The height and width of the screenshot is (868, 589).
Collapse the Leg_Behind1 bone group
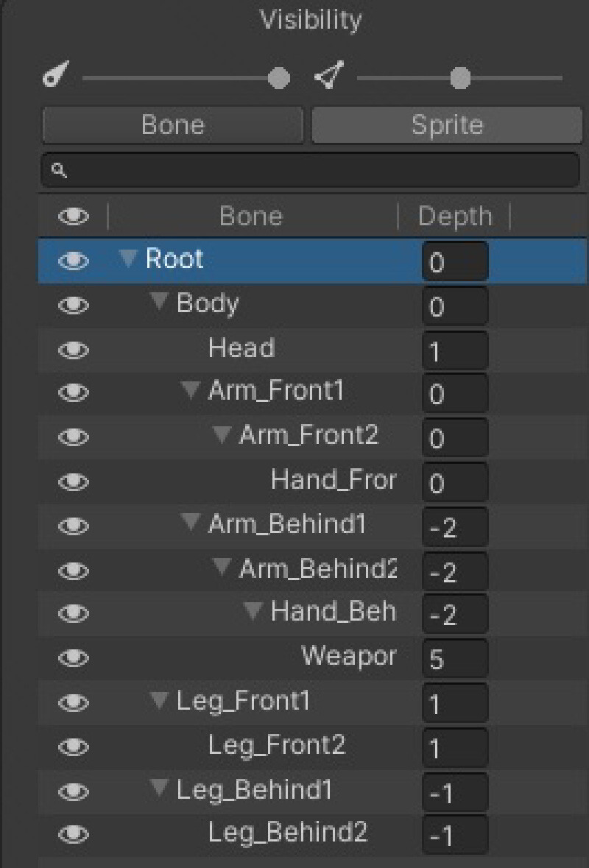point(159,788)
